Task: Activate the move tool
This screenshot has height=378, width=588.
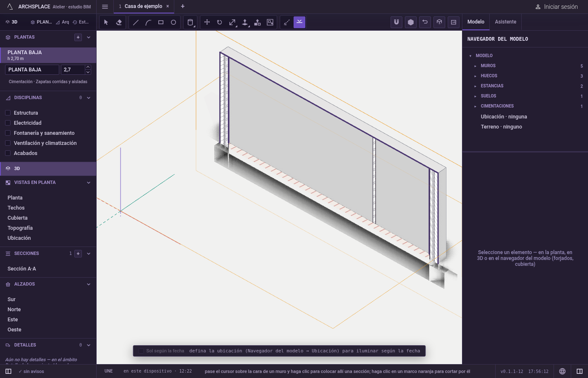Action: pos(207,22)
